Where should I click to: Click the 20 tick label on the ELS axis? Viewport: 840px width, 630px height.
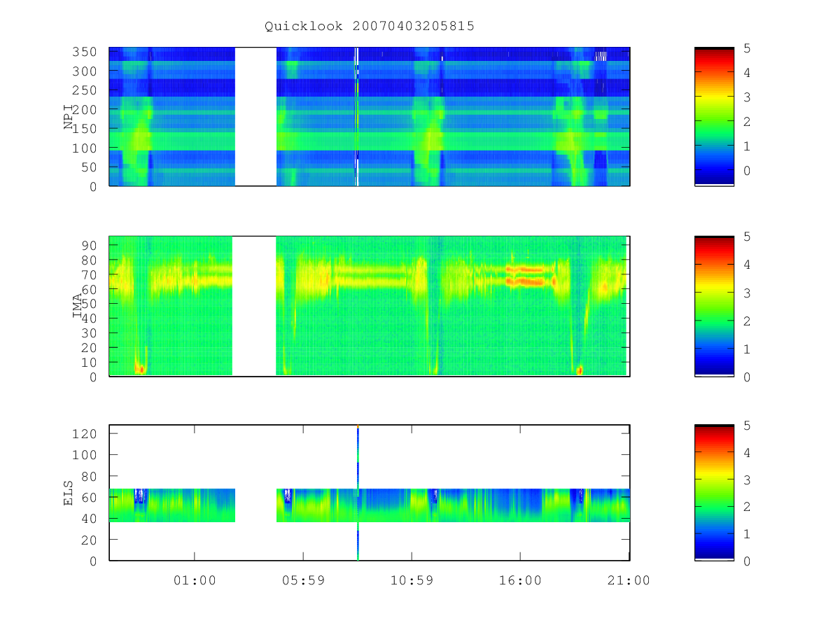coord(90,540)
